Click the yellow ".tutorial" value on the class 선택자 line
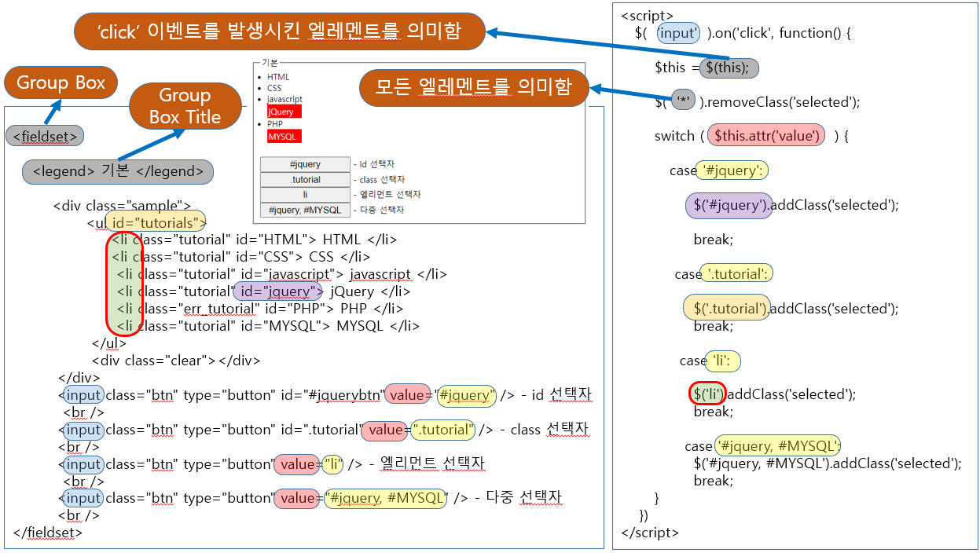Image resolution: width=980 pixels, height=553 pixels. [444, 430]
